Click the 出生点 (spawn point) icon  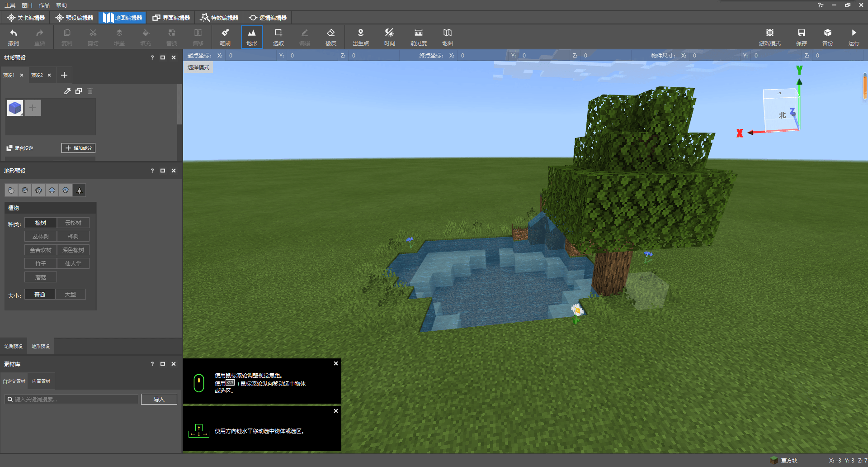(361, 37)
